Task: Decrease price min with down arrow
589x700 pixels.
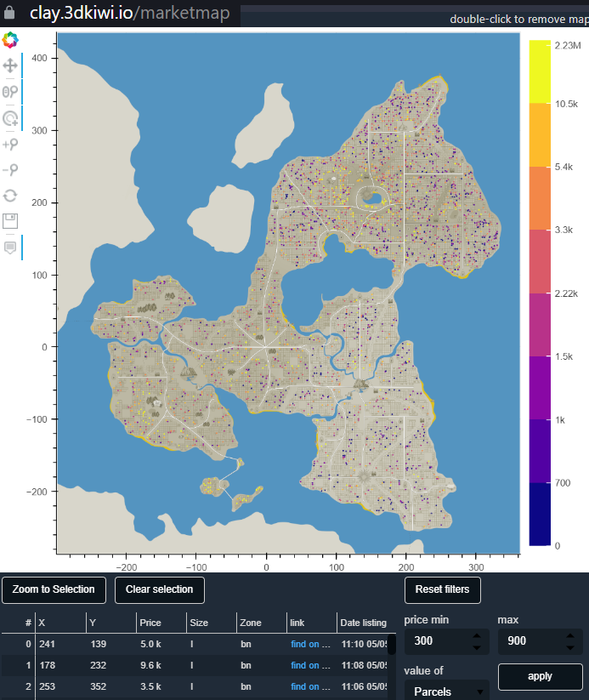Action: pyautogui.click(x=477, y=647)
